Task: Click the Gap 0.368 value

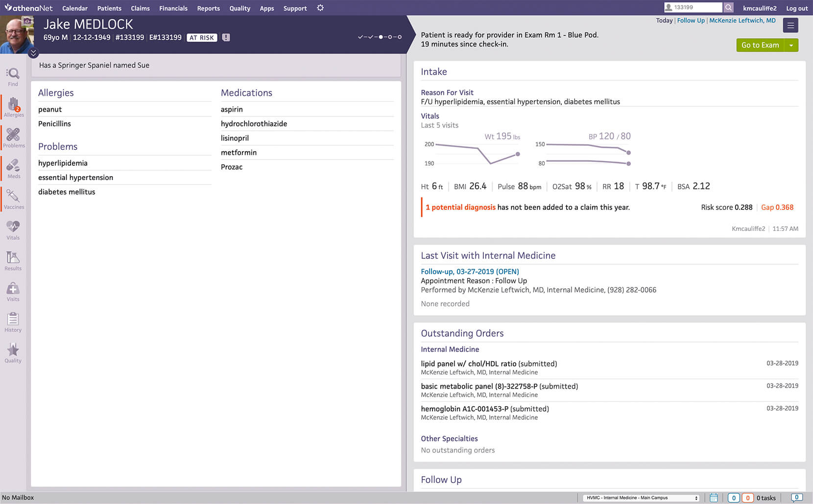Action: coord(777,207)
